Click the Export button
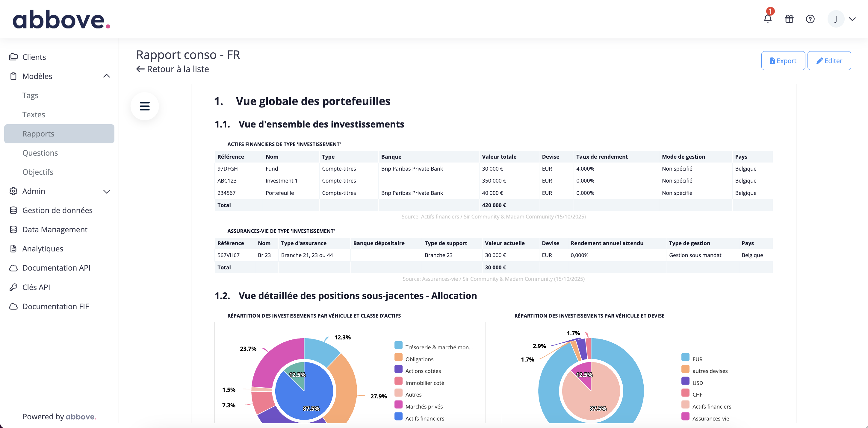This screenshot has width=868, height=428. click(x=783, y=61)
